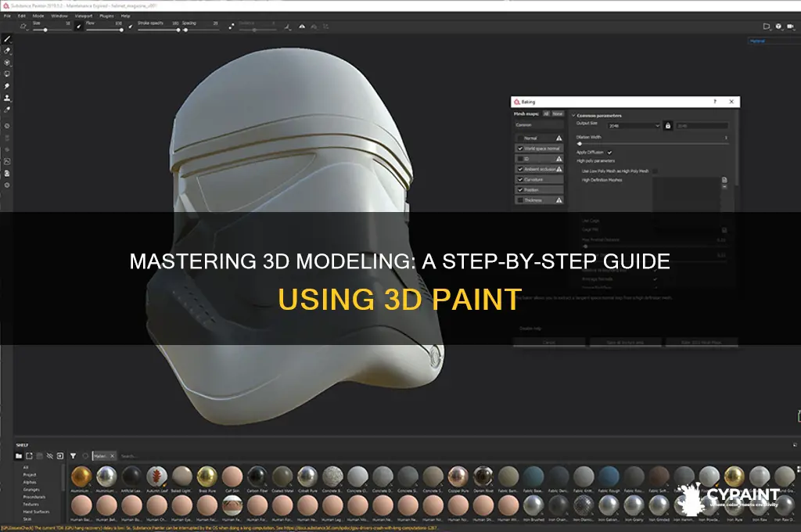This screenshot has height=532, width=801.
Task: Toggle the Apply Diffusion checkbox
Action: (609, 153)
